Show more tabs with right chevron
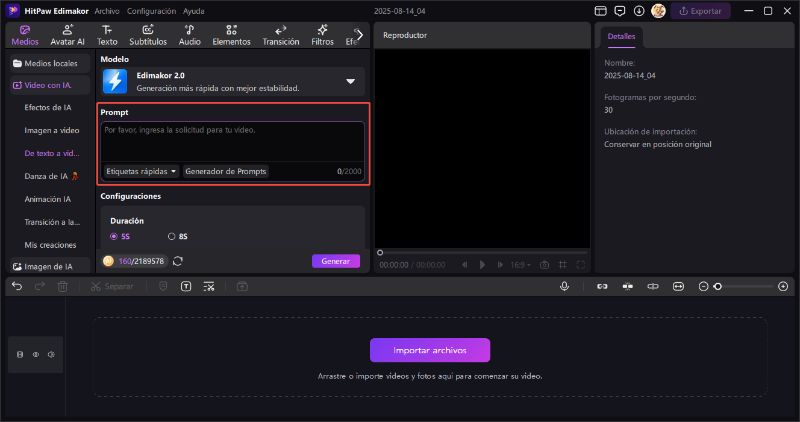800x422 pixels. 360,35
